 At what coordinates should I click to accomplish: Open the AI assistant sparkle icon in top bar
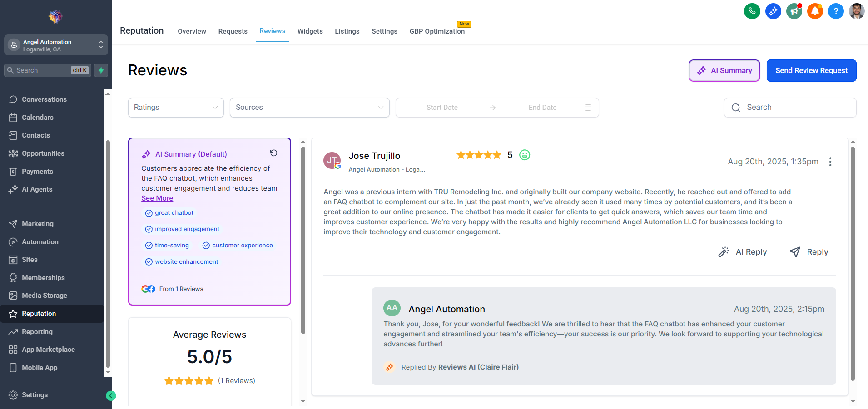(773, 11)
